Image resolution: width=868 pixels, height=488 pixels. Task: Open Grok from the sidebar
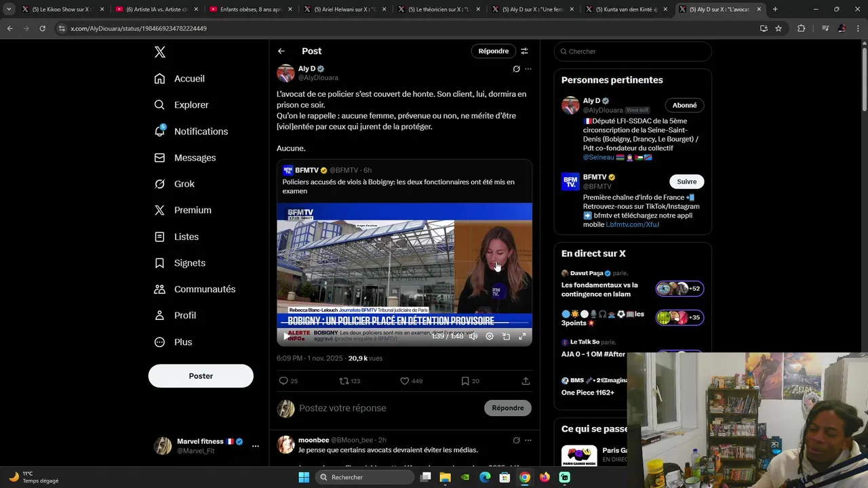click(174, 184)
